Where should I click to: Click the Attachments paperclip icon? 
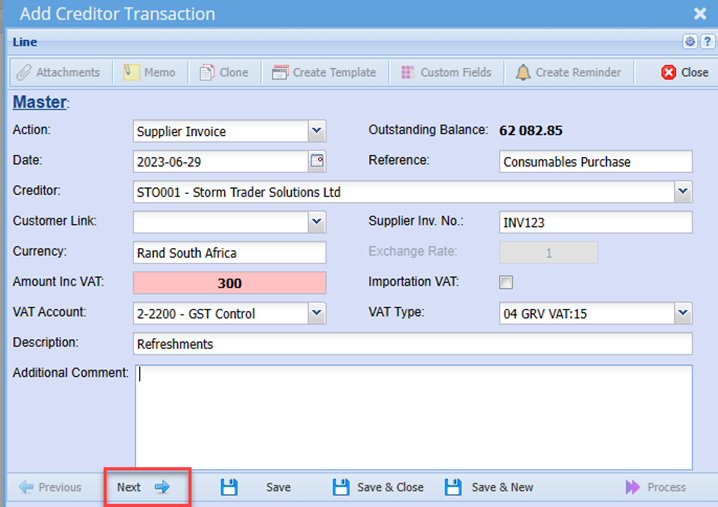click(24, 72)
